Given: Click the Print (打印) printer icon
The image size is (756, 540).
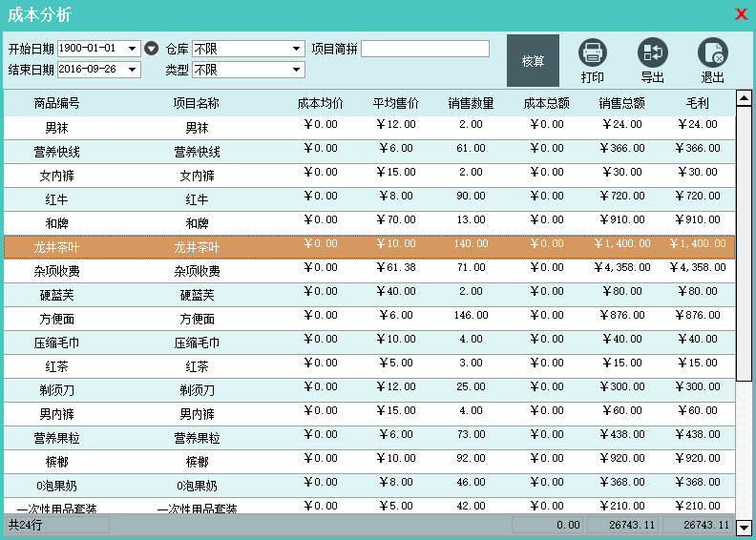Looking at the screenshot, I should [x=592, y=52].
